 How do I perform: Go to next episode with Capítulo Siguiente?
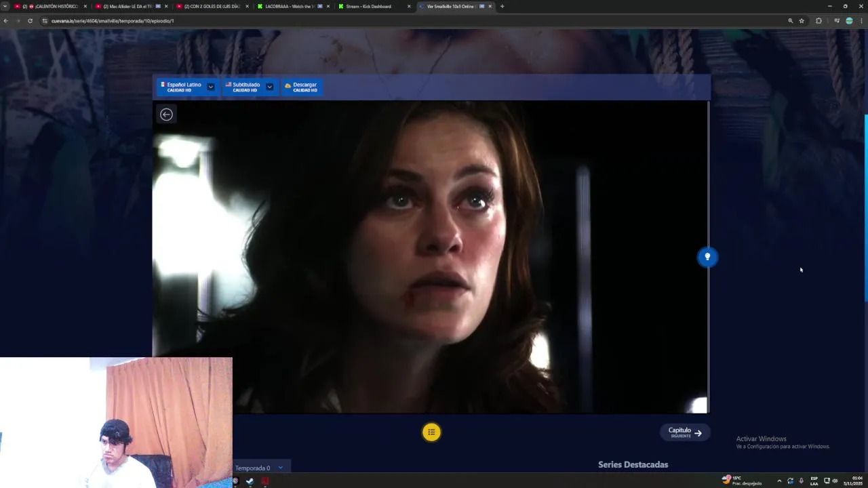coord(685,432)
